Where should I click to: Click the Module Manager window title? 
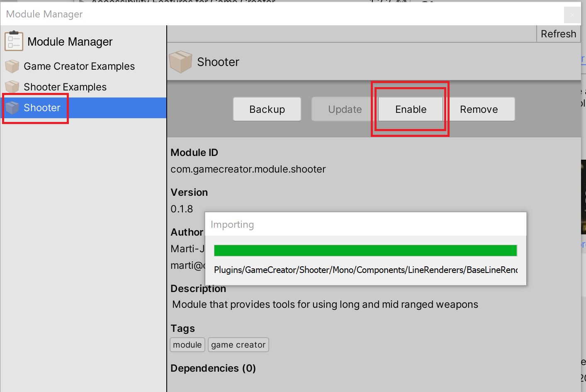(44, 14)
